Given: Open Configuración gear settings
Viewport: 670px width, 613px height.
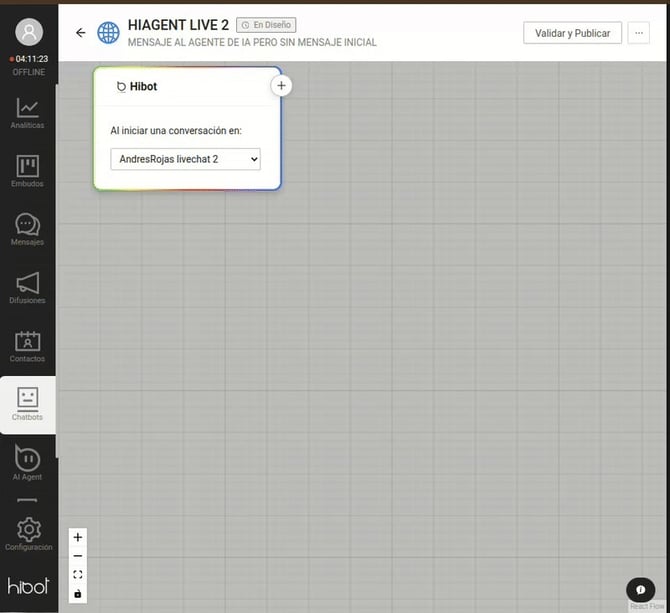Looking at the screenshot, I should [28, 534].
